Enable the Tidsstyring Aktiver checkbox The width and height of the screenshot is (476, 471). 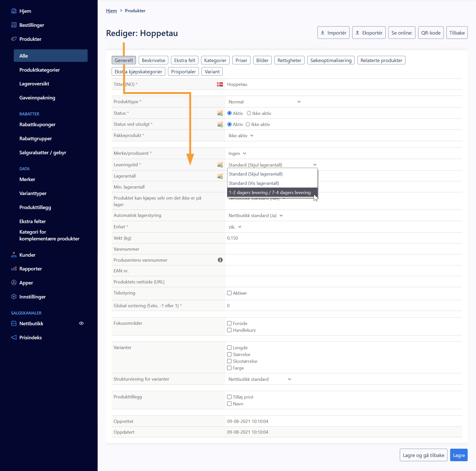point(229,293)
